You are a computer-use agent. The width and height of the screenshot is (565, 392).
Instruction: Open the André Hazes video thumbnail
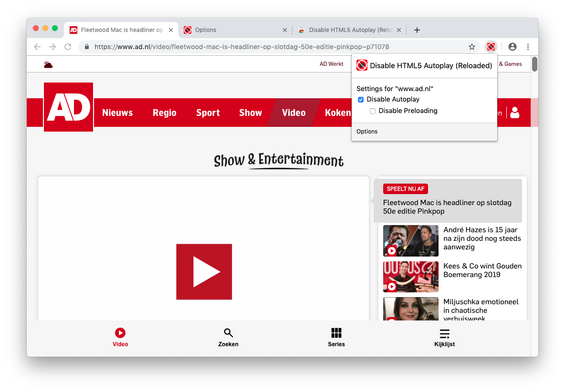tap(410, 241)
